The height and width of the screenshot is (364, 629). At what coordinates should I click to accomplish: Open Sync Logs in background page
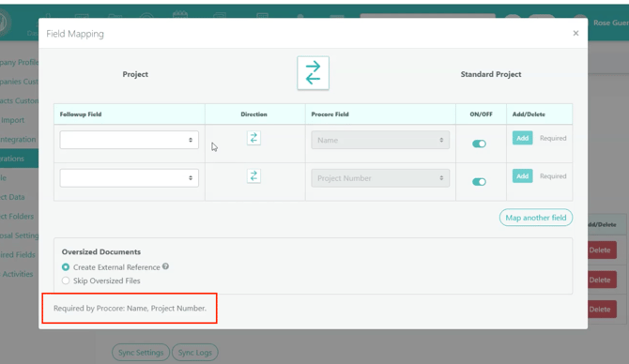click(x=195, y=353)
